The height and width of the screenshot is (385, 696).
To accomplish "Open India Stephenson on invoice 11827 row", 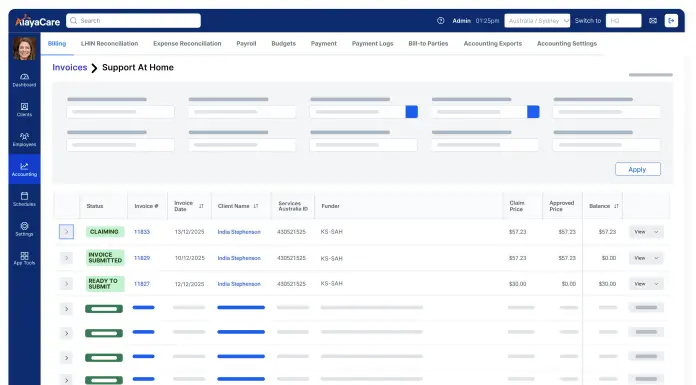I will point(239,284).
